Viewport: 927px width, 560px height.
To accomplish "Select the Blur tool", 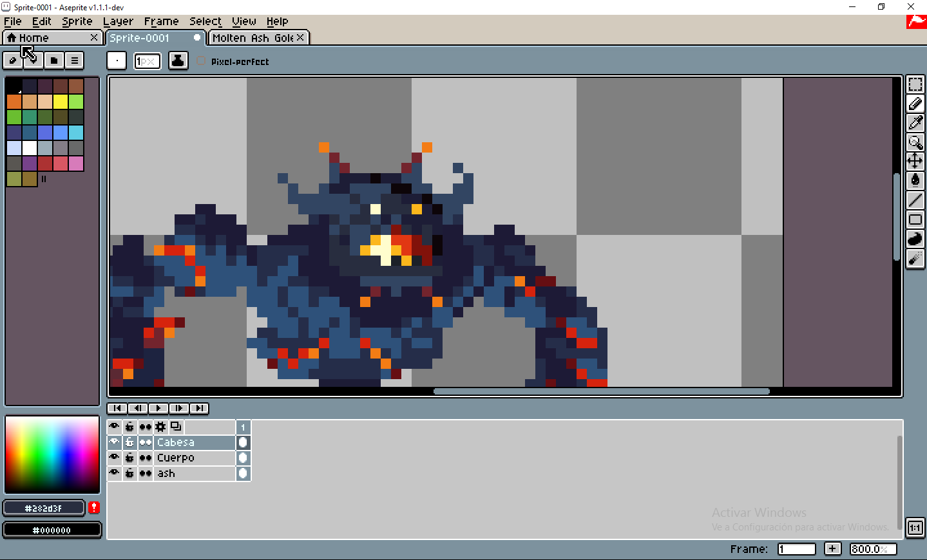I will pos(915,258).
